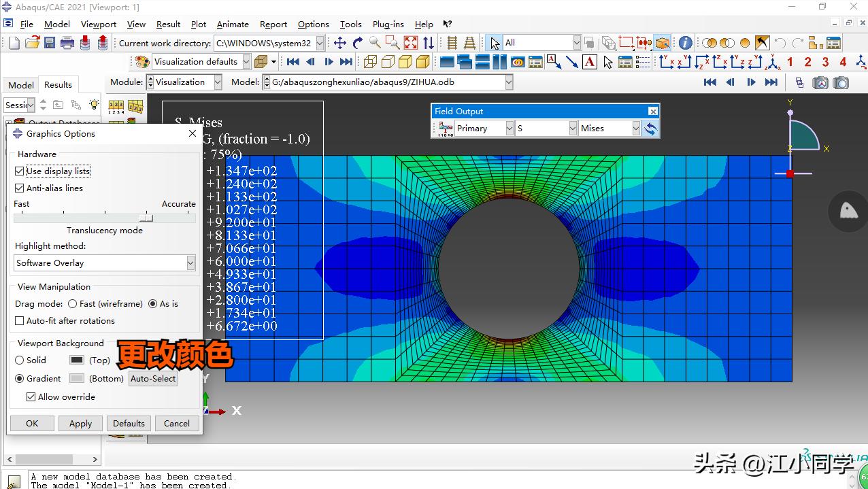
Task: Select the Rotate view tool
Action: pos(358,43)
